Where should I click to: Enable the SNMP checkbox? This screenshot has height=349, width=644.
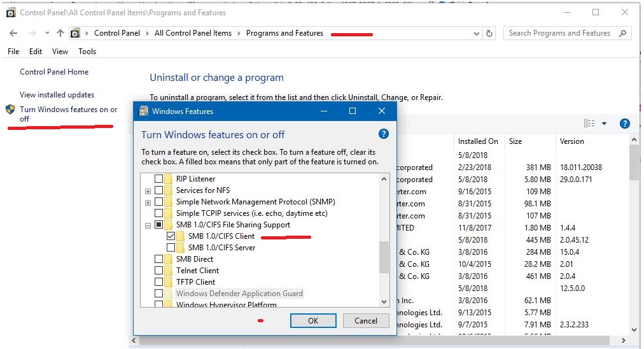(158, 202)
